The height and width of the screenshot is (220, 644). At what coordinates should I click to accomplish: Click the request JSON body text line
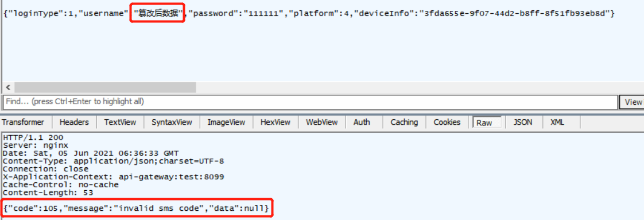tap(309, 14)
